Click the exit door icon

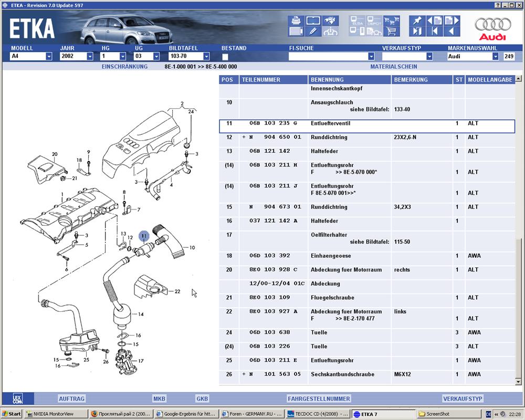(417, 31)
